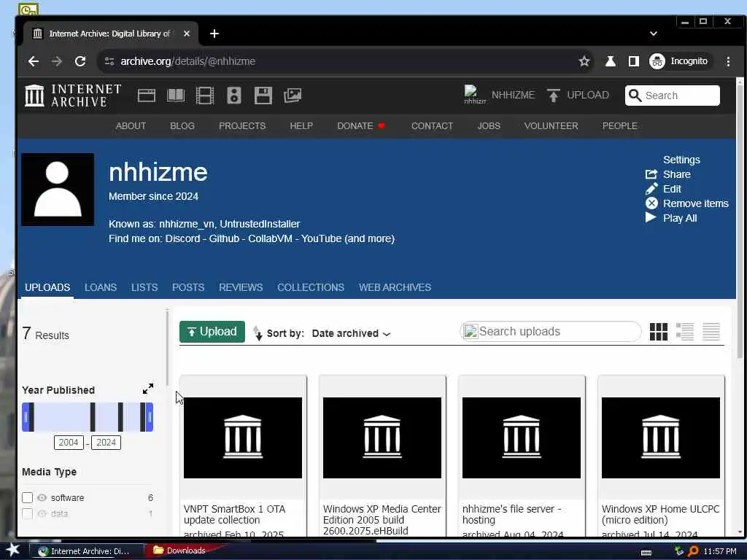Select the WEB ARCHIVES tab
The image size is (747, 560).
(x=395, y=287)
